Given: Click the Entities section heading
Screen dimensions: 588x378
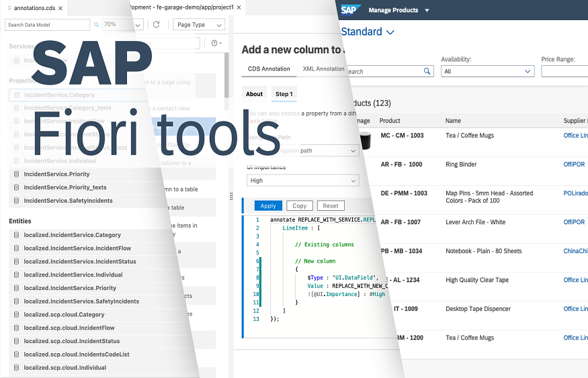Looking at the screenshot, I should pos(20,221).
